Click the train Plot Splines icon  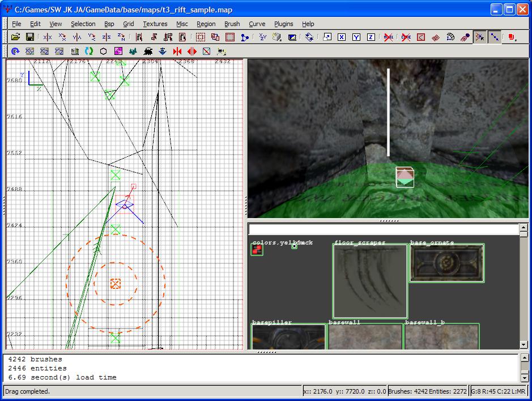(x=148, y=51)
